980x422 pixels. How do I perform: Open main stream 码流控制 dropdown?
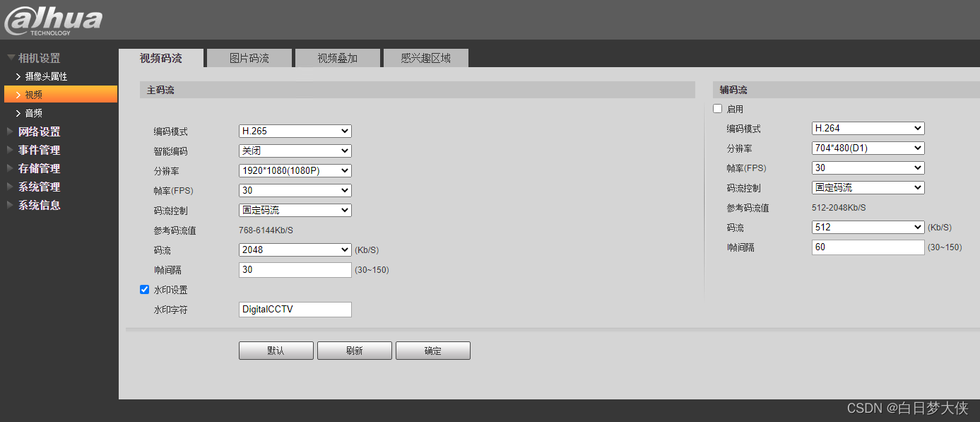[295, 210]
